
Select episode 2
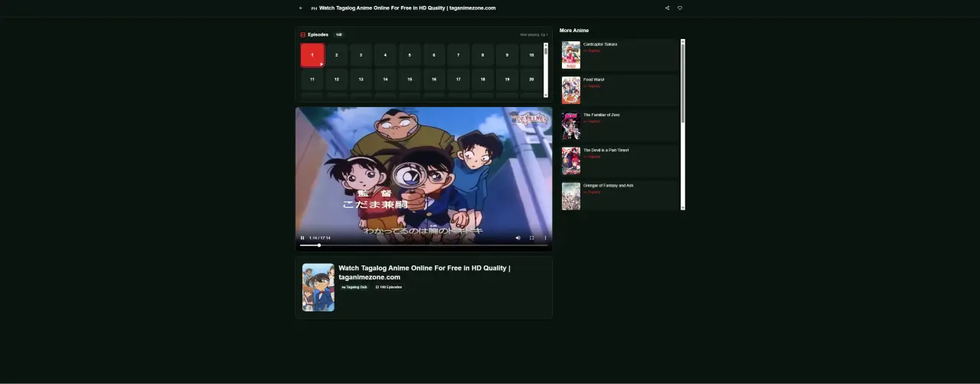click(336, 55)
